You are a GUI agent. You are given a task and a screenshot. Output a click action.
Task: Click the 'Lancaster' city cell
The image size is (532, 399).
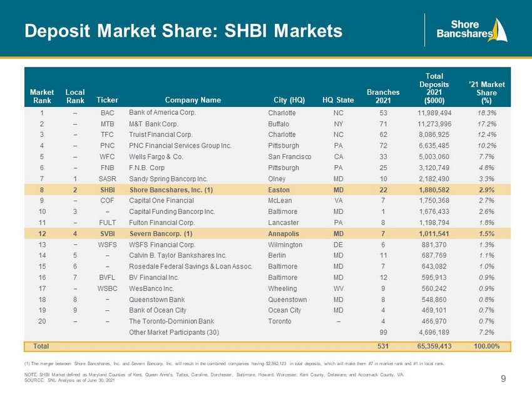point(284,223)
